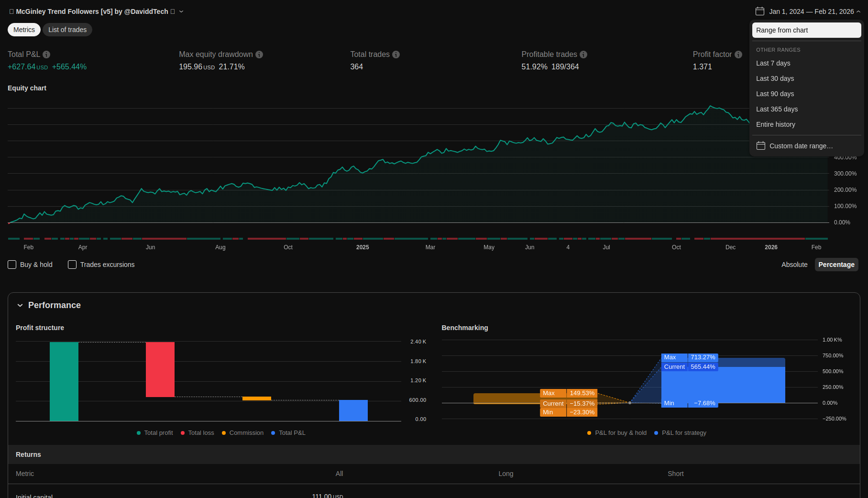Open strategy name dropdown chevron
This screenshot has height=498, width=868.
(181, 11)
